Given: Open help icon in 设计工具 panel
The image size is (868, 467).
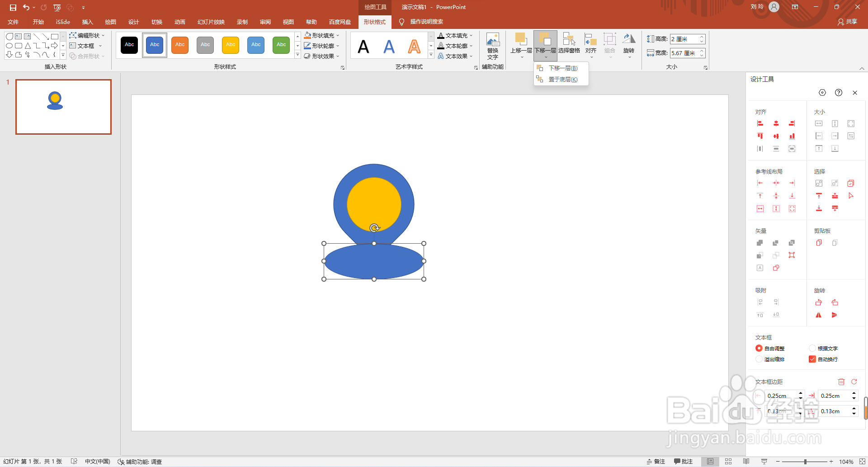Looking at the screenshot, I should (839, 92).
